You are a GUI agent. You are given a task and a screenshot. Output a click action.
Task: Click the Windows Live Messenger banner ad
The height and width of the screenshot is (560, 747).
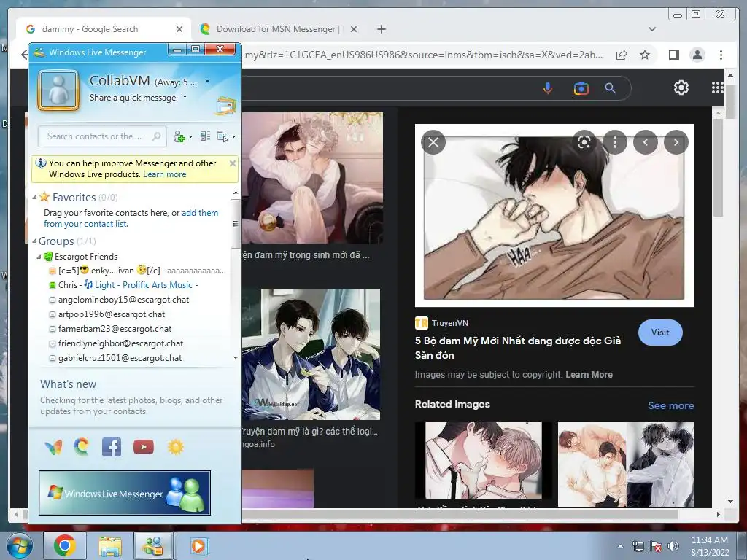(x=124, y=493)
